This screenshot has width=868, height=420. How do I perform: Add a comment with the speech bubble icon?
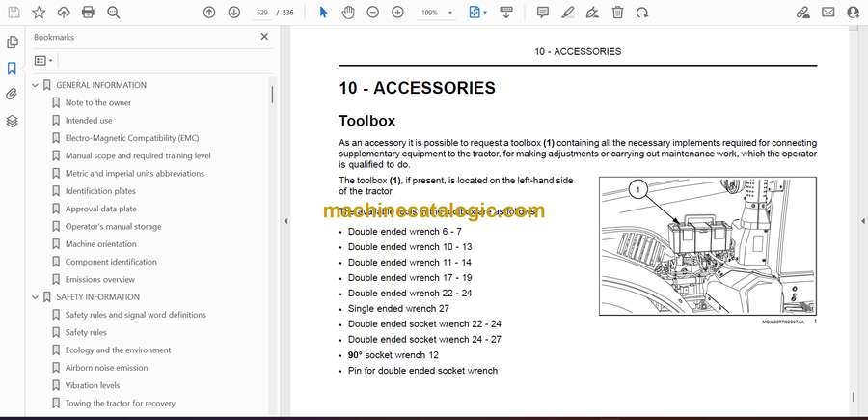pos(542,13)
